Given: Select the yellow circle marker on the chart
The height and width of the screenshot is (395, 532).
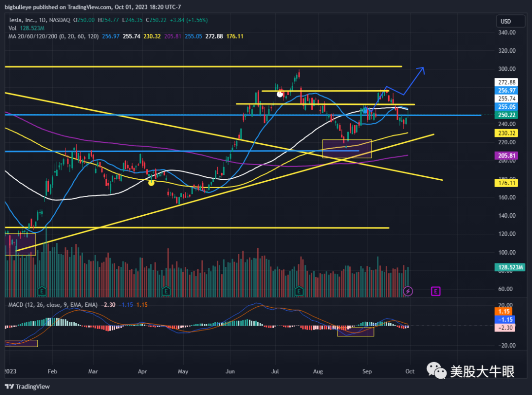Looking at the screenshot, I should 151,183.
